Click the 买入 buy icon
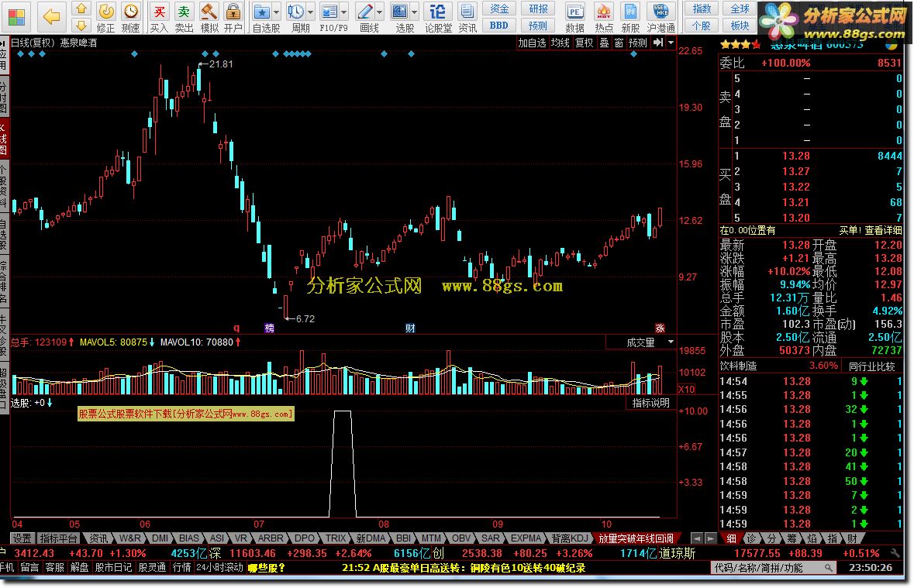Viewport: 914px width, 588px height. pos(159,17)
